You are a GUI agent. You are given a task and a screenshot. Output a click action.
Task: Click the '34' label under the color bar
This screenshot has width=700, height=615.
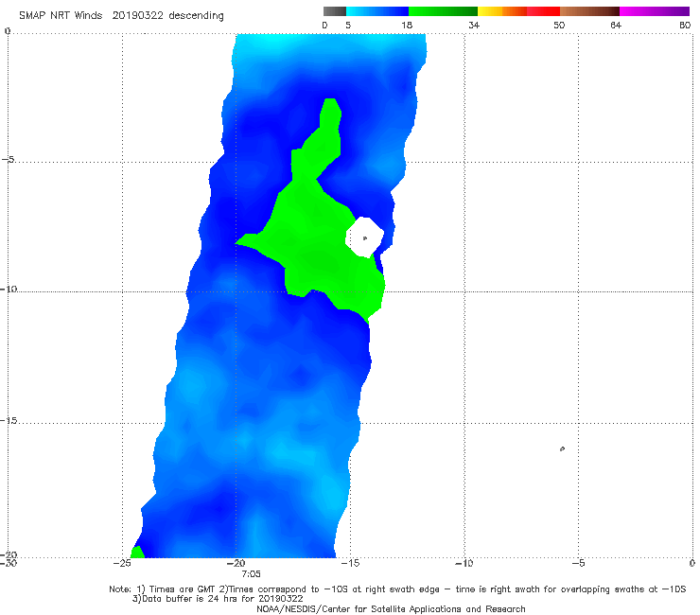(474, 26)
